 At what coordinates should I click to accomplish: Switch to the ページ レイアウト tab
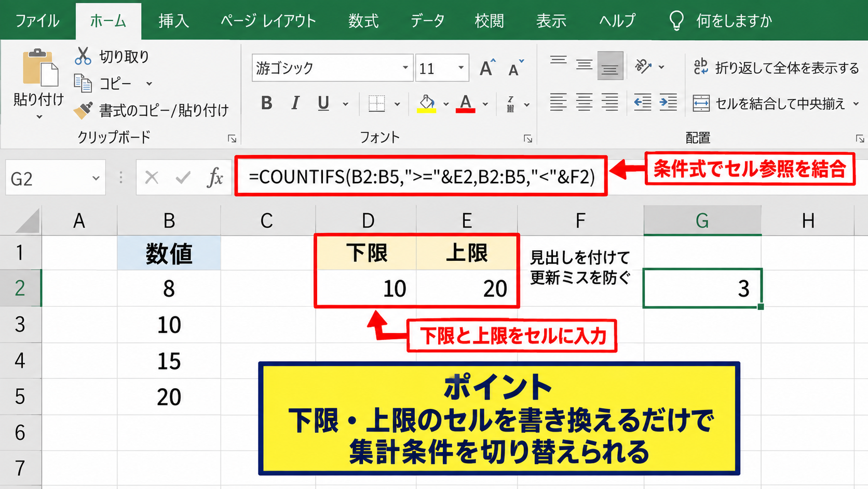click(x=268, y=21)
